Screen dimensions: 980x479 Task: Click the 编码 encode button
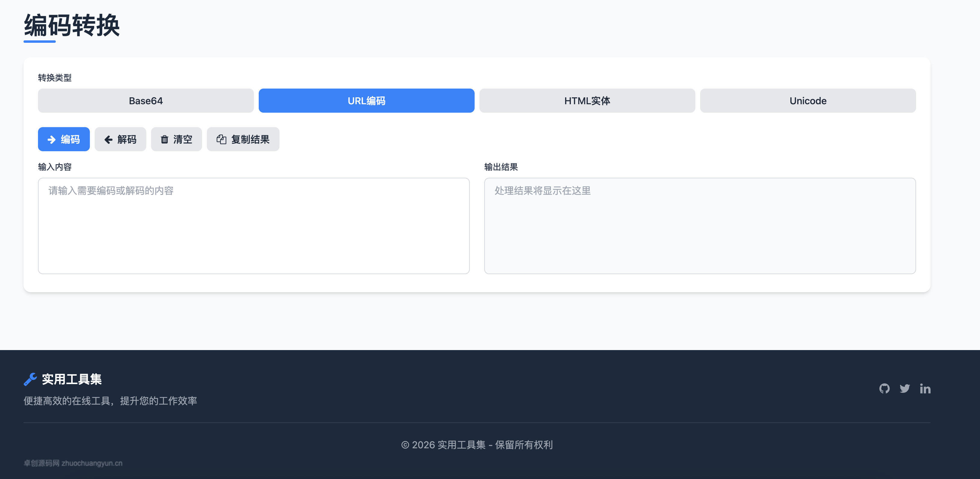[x=64, y=139]
